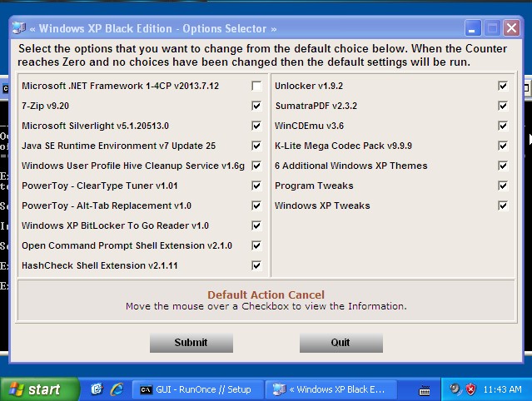Uncheck the 7-Zip v9.20 option
Image resolution: width=532 pixels, height=401 pixels.
(x=256, y=106)
